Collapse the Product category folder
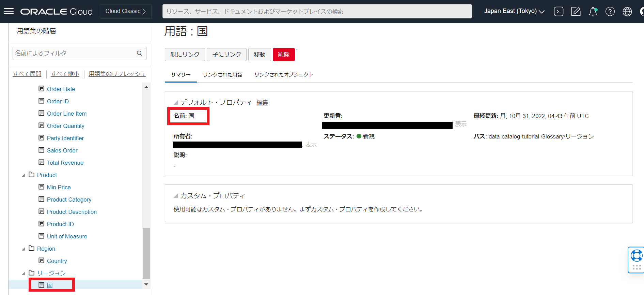The image size is (644, 295). tap(23, 175)
